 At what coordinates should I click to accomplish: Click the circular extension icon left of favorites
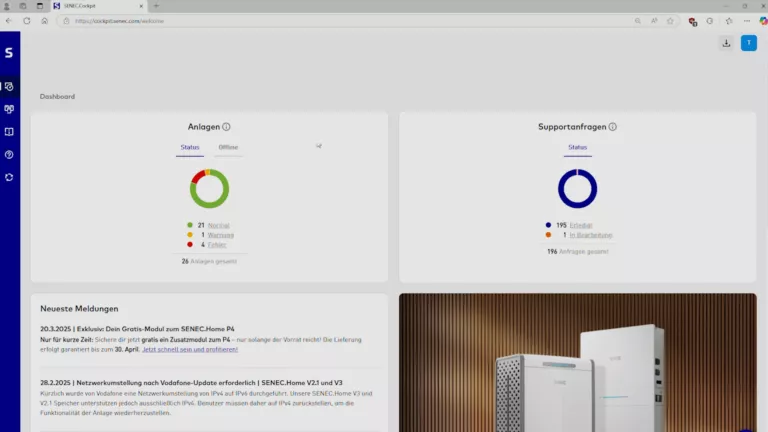pyautogui.click(x=710, y=21)
